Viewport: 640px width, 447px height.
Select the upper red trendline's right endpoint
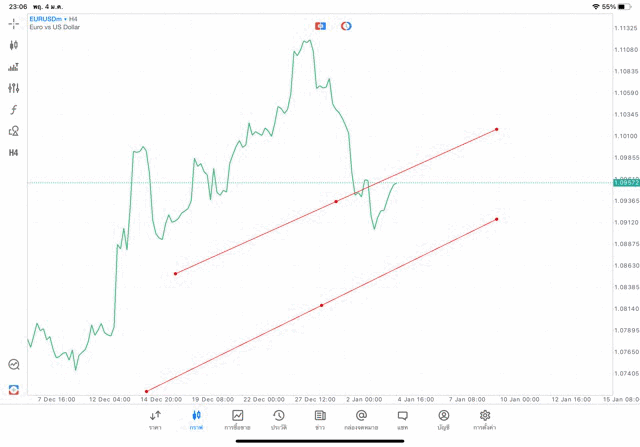pos(497,129)
